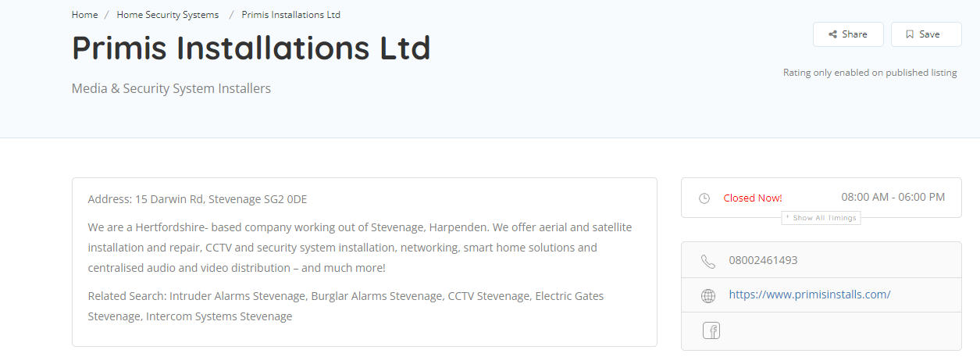Go to Home in the breadcrumb
The height and width of the screenshot is (357, 980).
tap(85, 15)
